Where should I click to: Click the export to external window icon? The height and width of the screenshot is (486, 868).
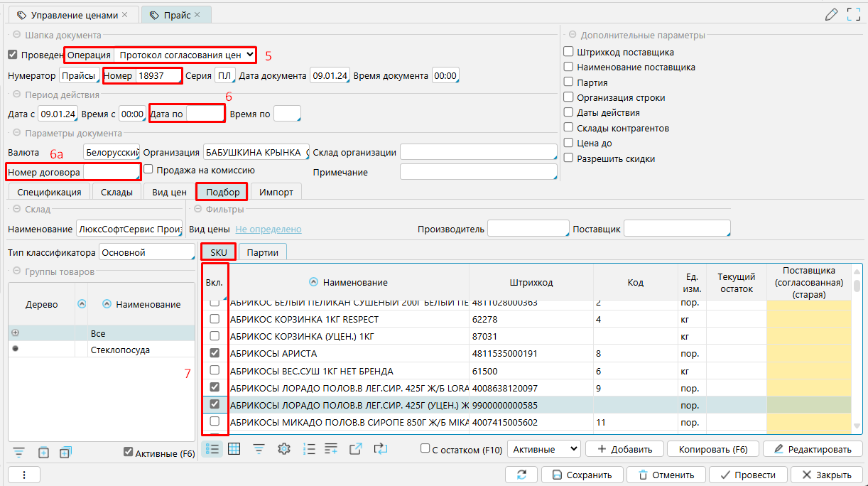[356, 448]
